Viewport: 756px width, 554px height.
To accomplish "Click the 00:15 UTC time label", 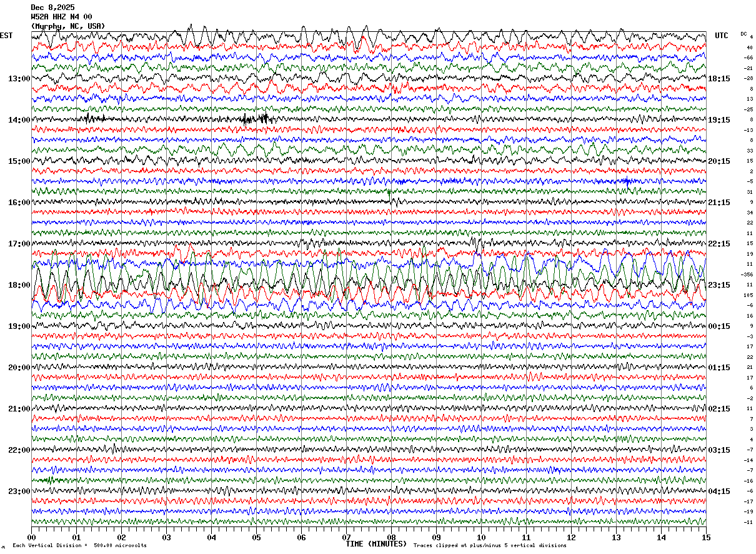I will pos(719,326).
